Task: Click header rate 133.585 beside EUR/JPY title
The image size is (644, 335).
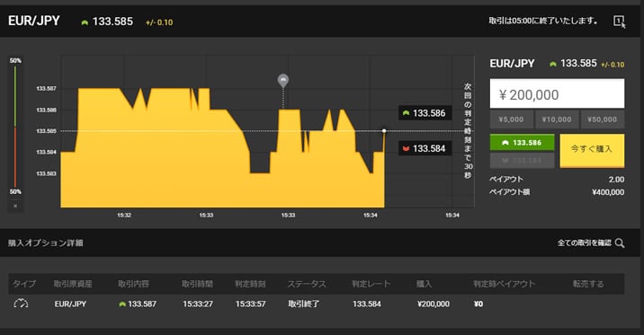Action: click(112, 22)
